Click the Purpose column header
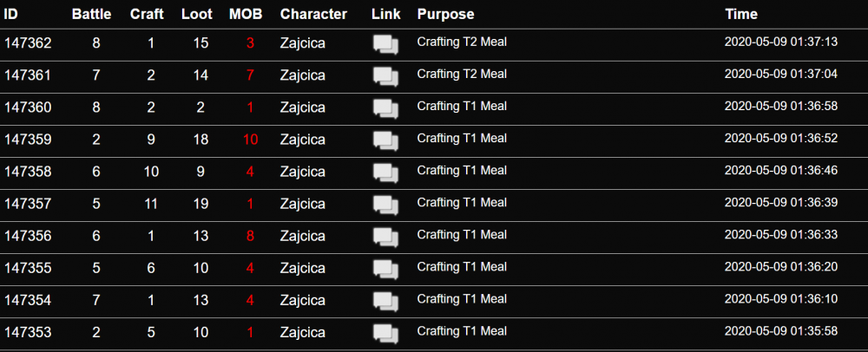 click(x=445, y=15)
